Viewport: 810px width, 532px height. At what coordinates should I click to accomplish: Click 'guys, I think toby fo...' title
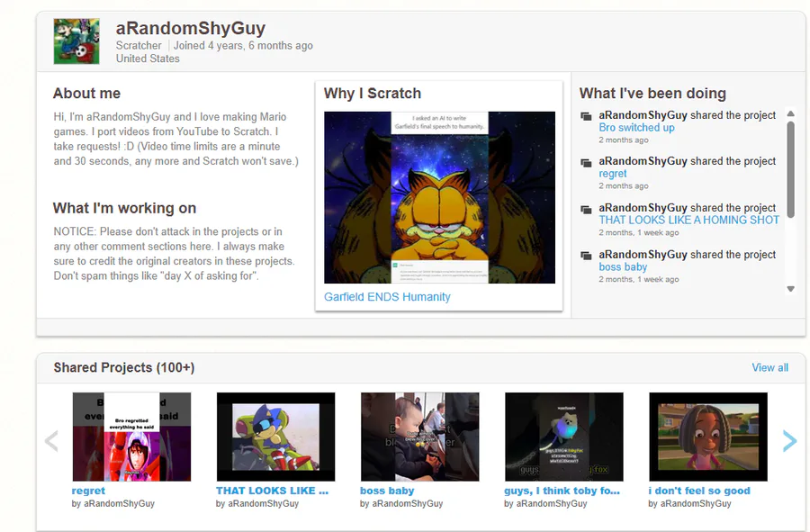click(x=562, y=491)
